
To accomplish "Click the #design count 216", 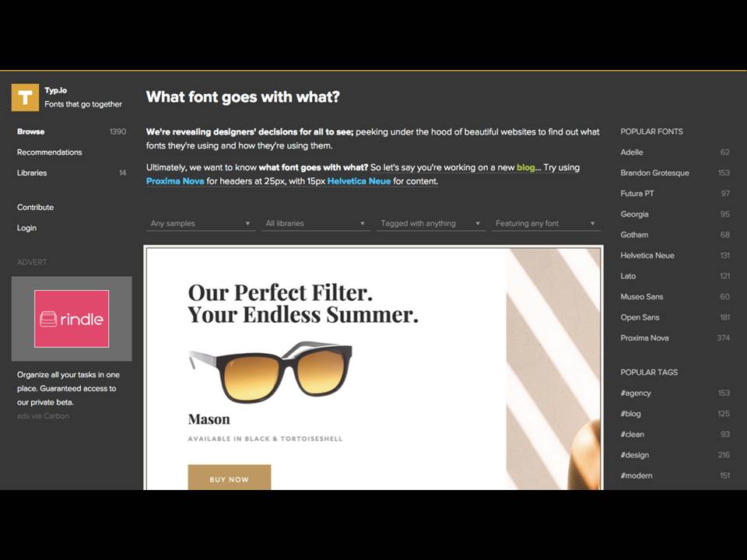I will point(724,455).
